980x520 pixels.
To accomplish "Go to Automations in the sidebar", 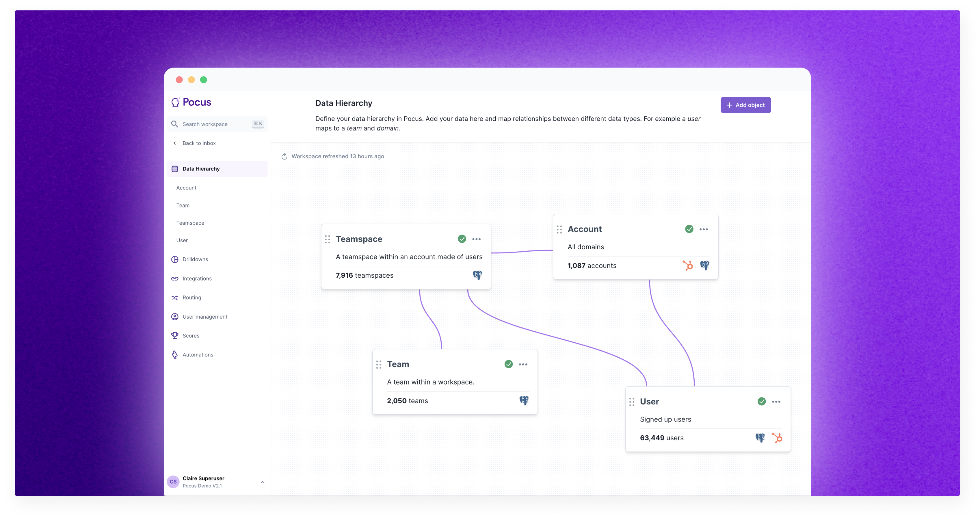I will (198, 354).
